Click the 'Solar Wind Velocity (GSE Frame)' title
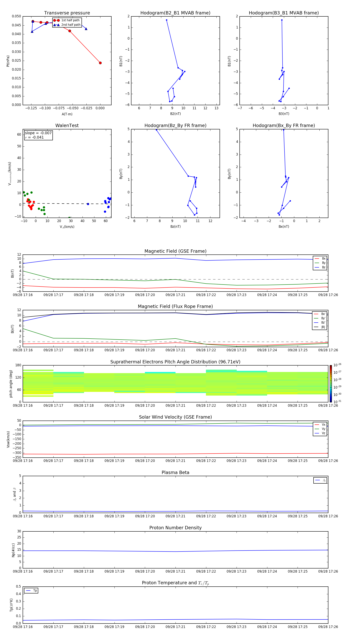 [x=175, y=417]
